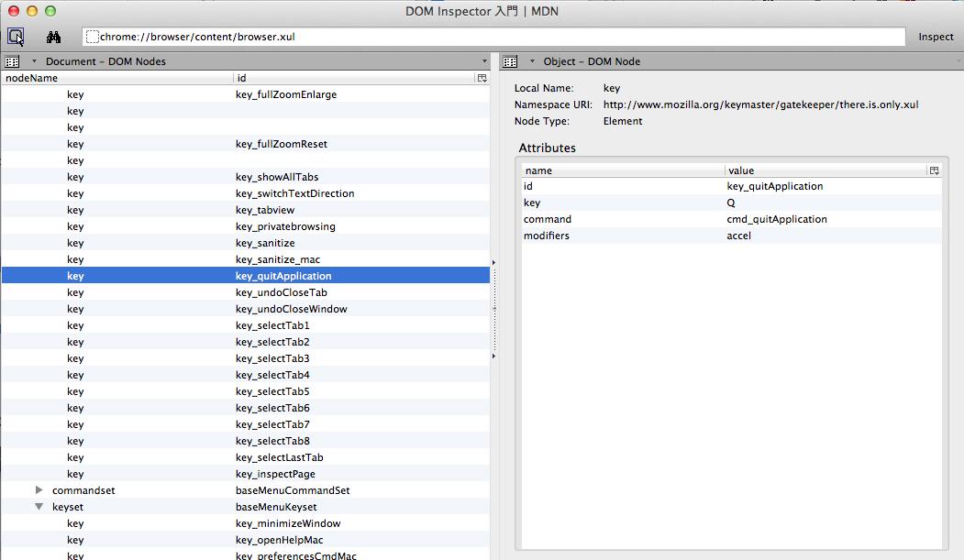Click the column picker in DOM Nodes tree

482,79
